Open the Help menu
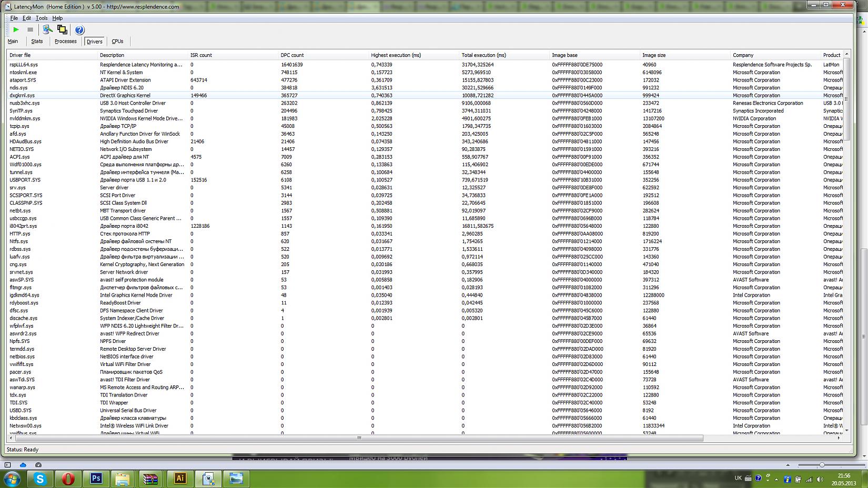868x488 pixels. (x=57, y=18)
